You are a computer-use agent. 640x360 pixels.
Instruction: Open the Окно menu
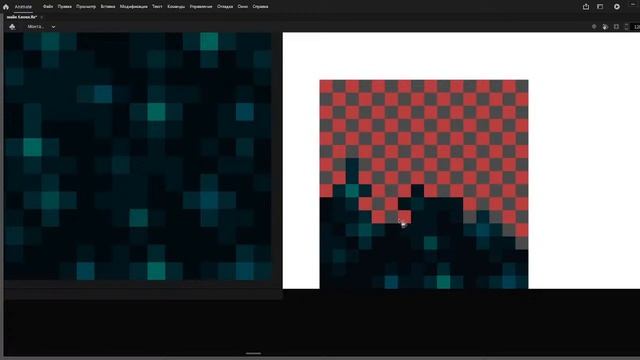coord(243,7)
